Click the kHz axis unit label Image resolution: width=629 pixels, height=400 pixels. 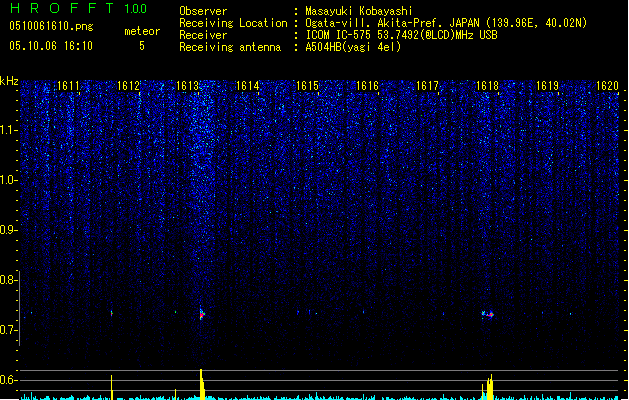tap(9, 81)
